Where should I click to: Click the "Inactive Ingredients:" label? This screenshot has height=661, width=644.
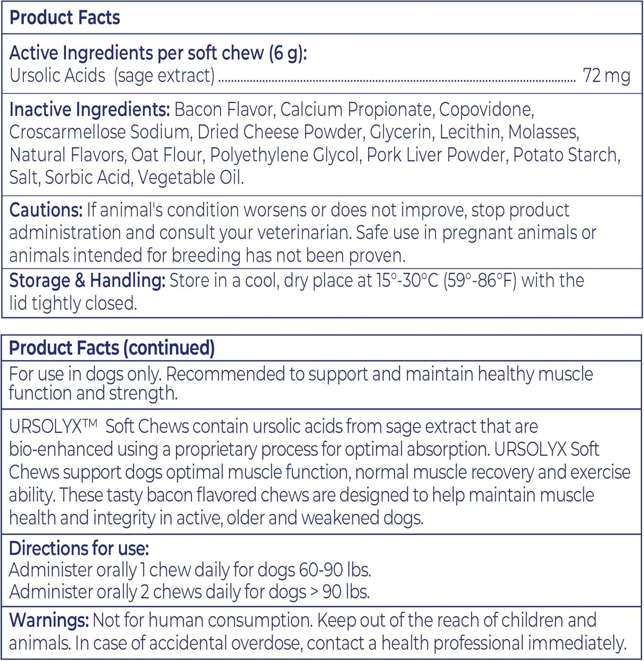tap(89, 110)
